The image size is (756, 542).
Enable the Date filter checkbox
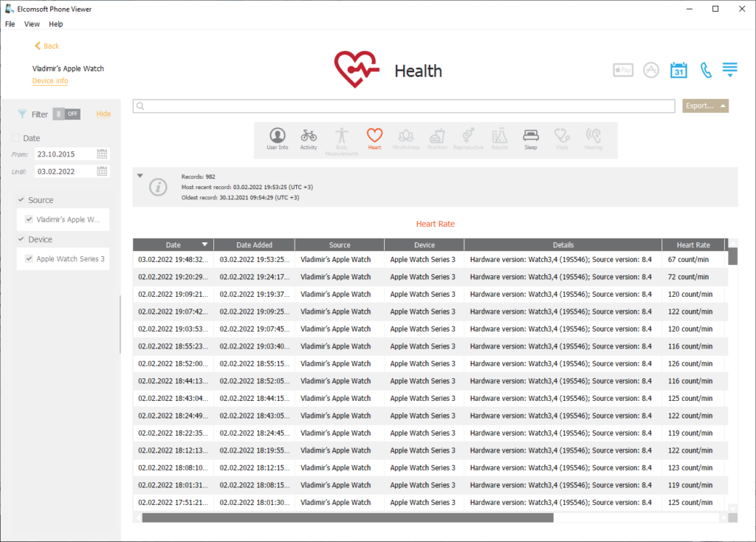click(16, 138)
